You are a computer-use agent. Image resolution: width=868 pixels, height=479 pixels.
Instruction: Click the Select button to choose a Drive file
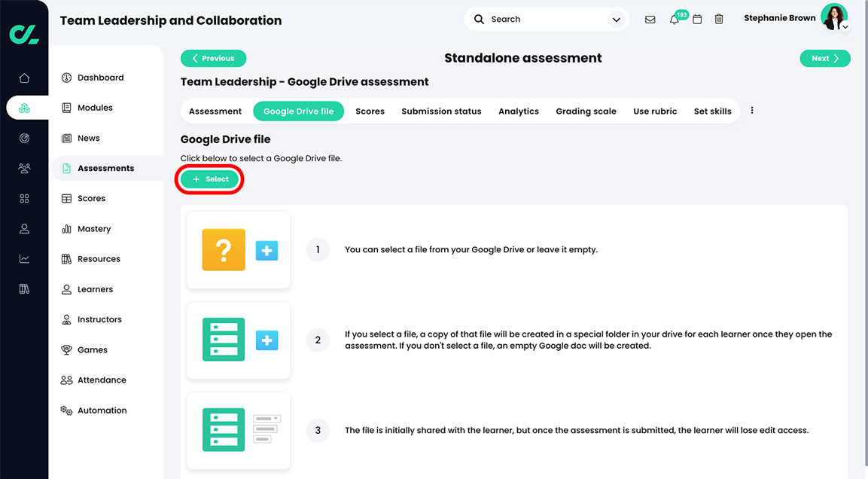[209, 178]
